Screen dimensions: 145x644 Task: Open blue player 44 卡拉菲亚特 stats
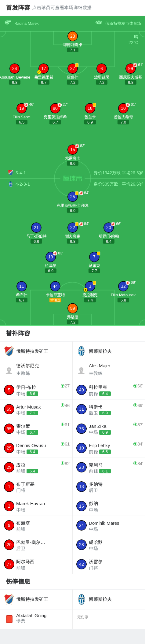(55, 286)
